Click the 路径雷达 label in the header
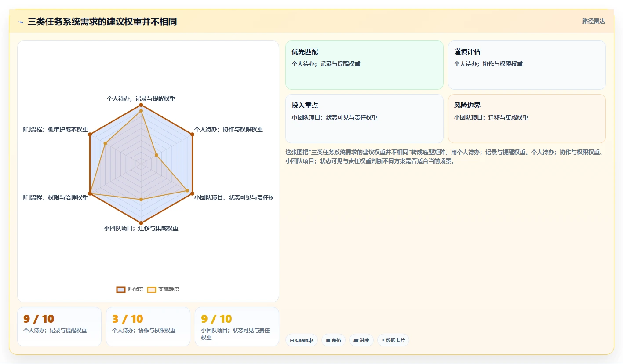This screenshot has width=623, height=364. click(594, 21)
